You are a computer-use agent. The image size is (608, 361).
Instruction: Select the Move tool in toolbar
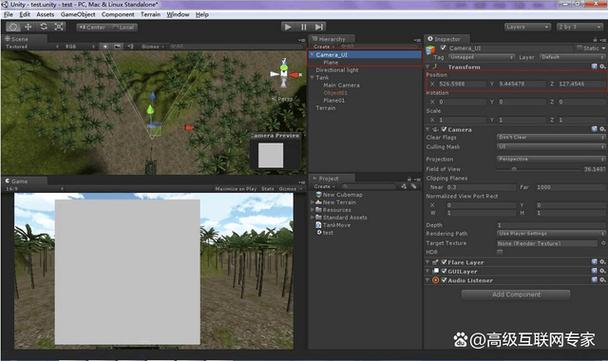tap(28, 27)
